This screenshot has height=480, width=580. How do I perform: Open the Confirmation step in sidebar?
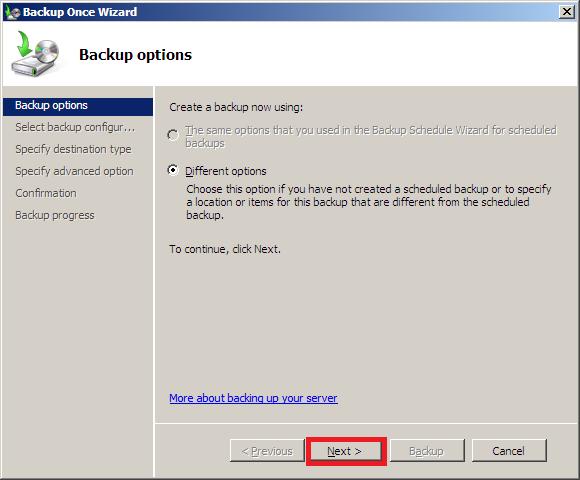46,193
